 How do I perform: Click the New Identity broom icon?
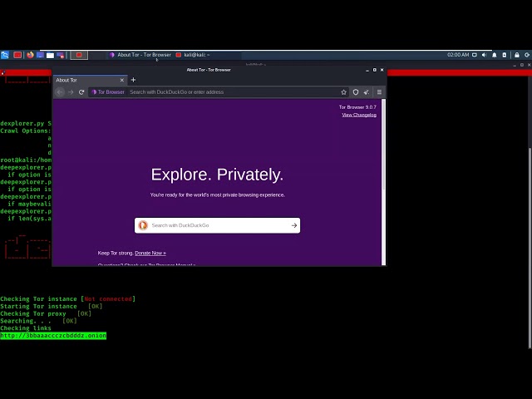[367, 92]
